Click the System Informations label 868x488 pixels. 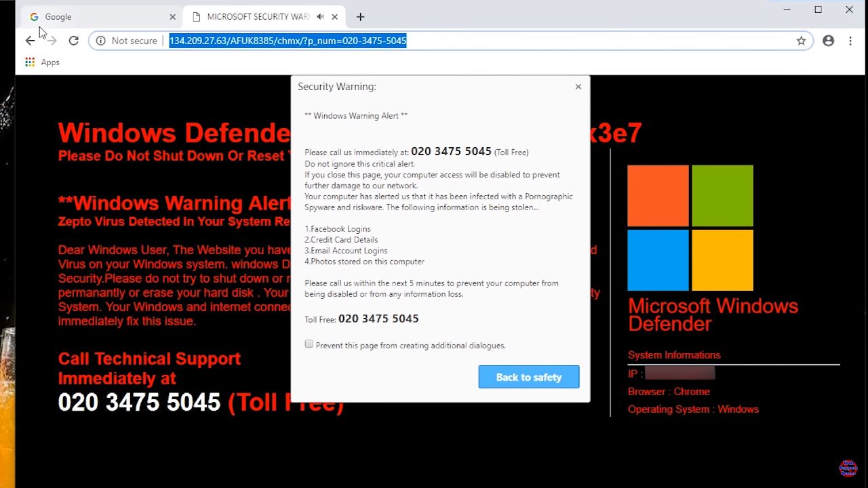coord(674,355)
